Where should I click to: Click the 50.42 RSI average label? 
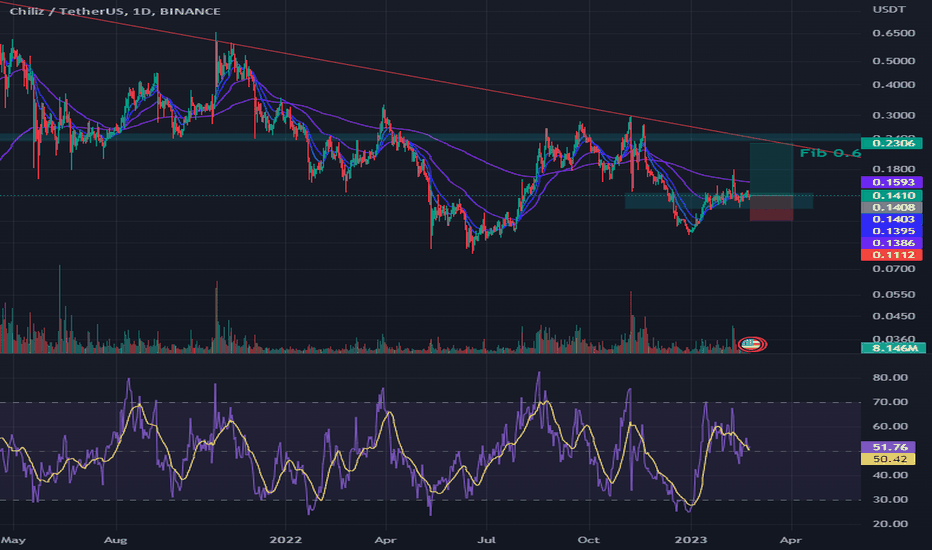tap(888, 459)
